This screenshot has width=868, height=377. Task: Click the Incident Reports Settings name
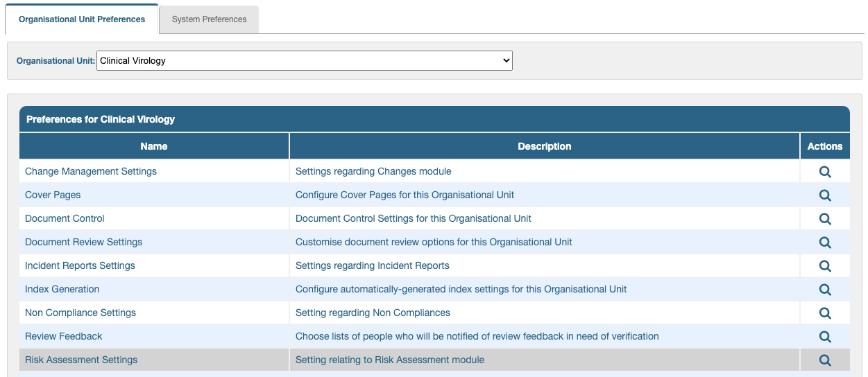80,265
